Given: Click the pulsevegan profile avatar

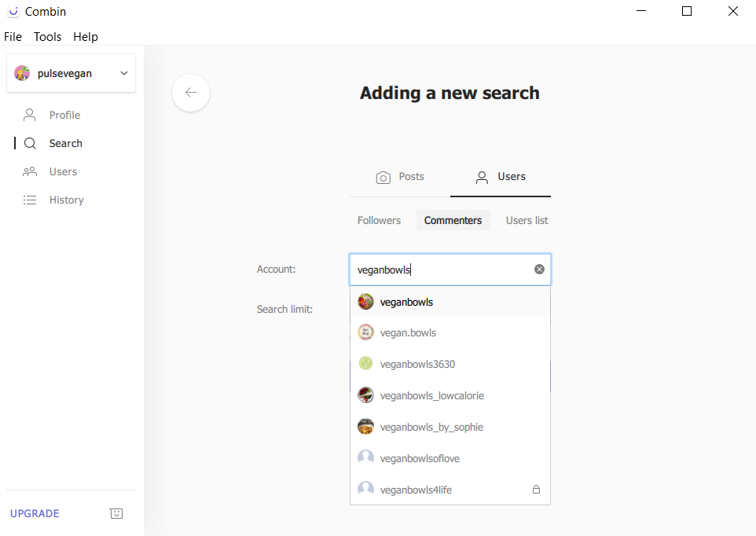Looking at the screenshot, I should pyautogui.click(x=22, y=73).
